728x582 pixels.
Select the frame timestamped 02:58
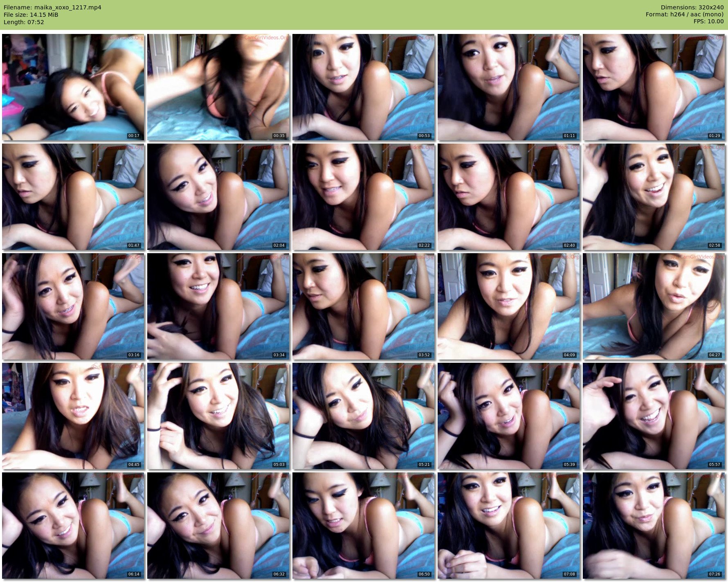tap(654, 197)
